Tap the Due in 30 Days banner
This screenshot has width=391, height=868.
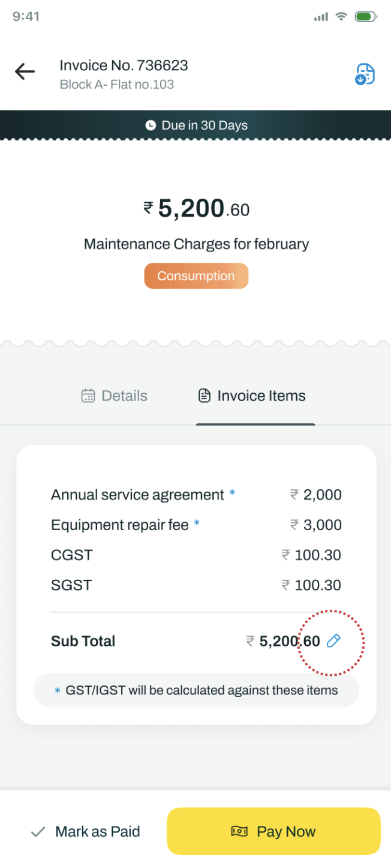coord(195,125)
